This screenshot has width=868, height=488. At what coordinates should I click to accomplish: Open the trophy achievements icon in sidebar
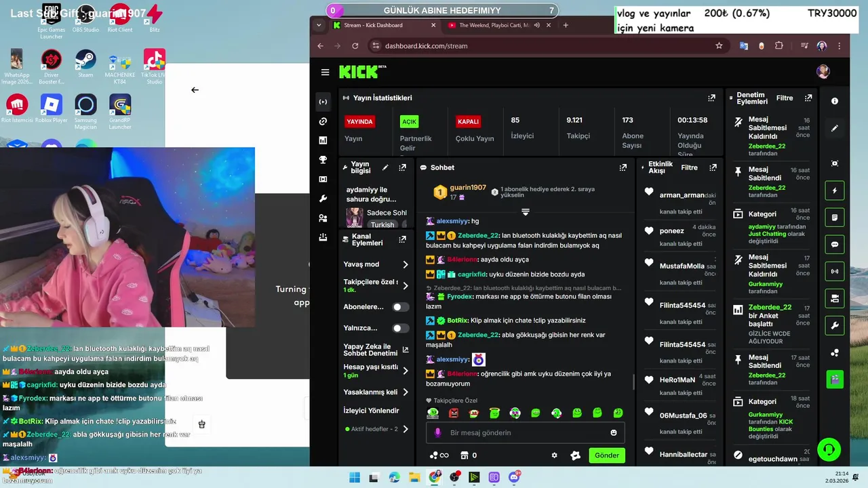[323, 160]
